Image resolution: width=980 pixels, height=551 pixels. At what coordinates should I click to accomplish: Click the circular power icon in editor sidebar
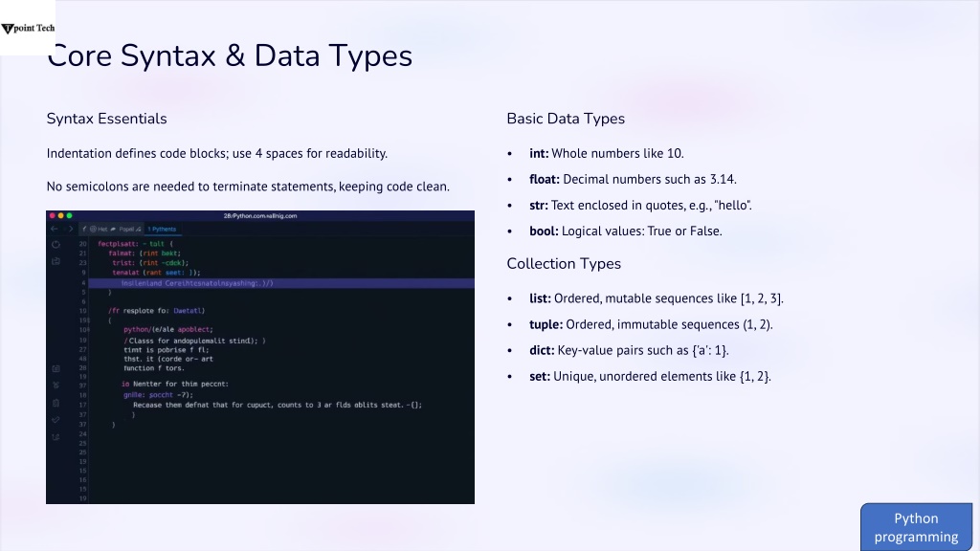point(56,244)
